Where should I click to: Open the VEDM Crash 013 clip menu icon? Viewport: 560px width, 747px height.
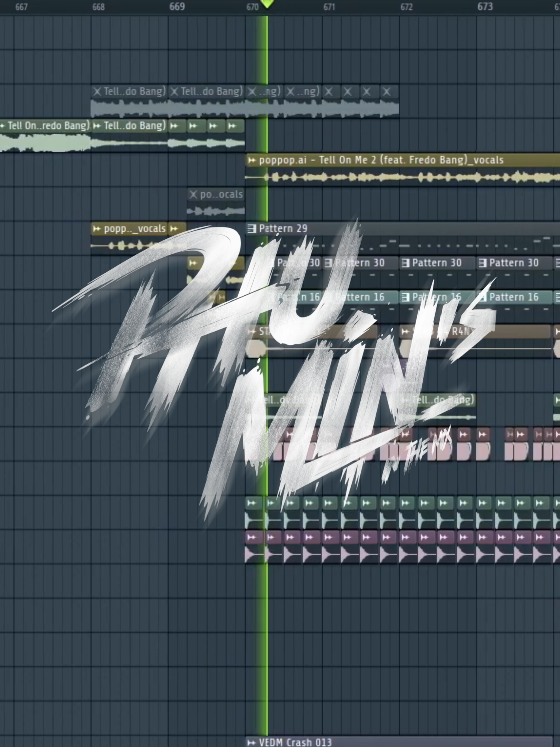click(x=252, y=742)
